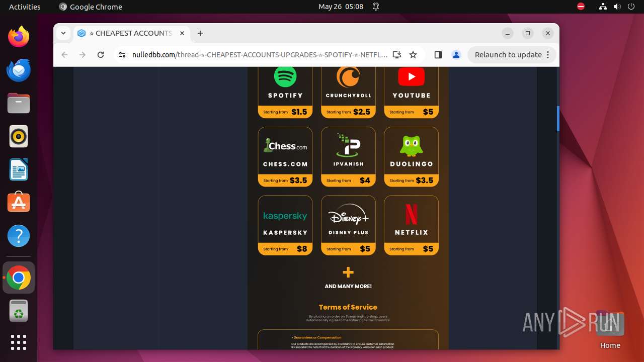
Task: Open Firefox from the dock
Action: click(19, 37)
